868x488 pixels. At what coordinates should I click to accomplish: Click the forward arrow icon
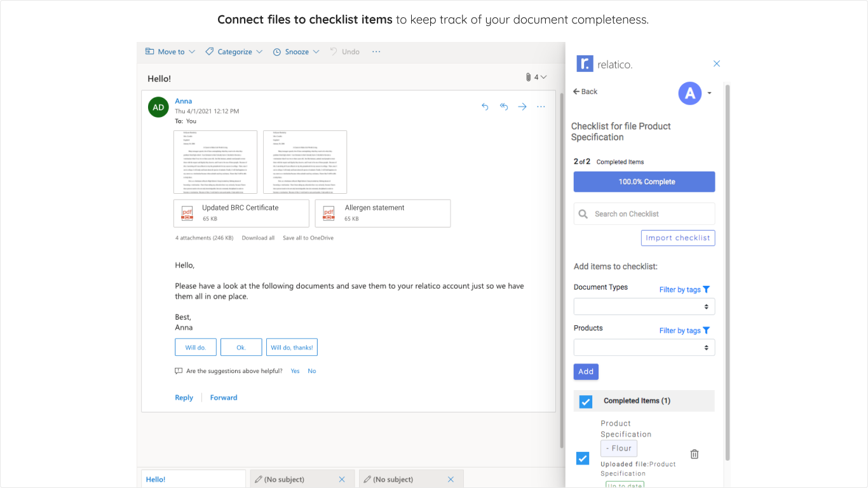coord(522,107)
